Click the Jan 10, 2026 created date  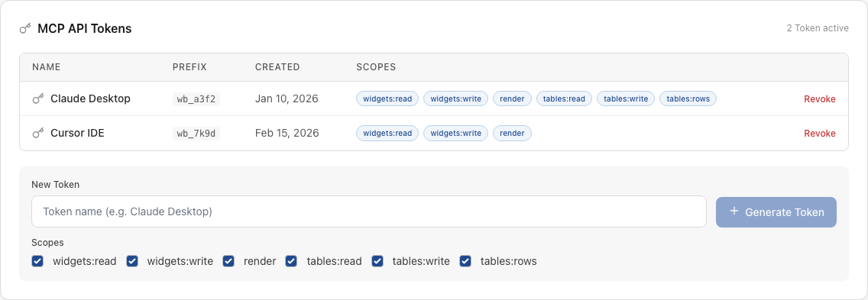click(287, 99)
